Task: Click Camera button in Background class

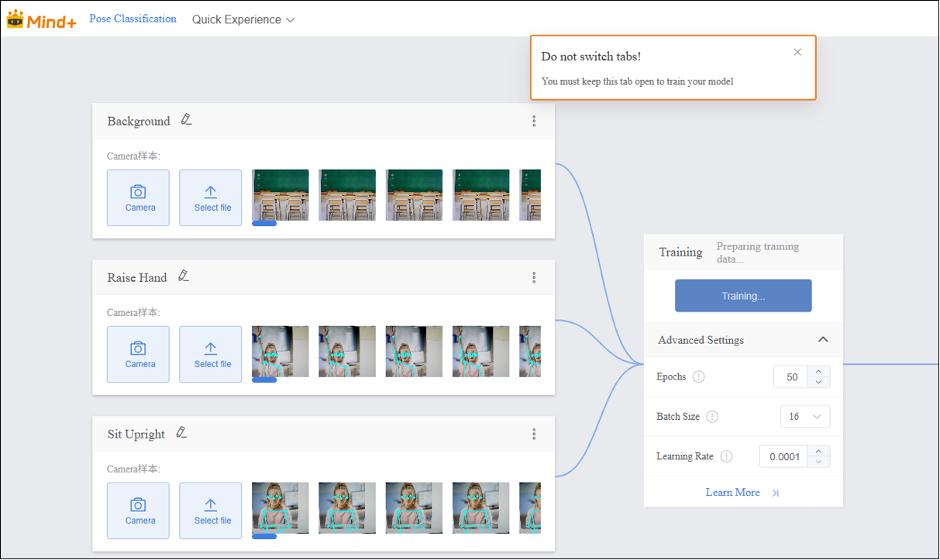Action: coord(138,198)
